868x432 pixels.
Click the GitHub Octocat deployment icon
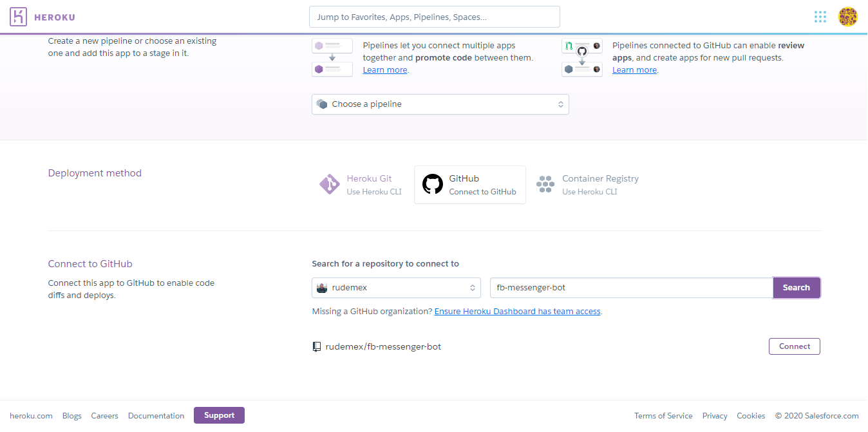[433, 185]
